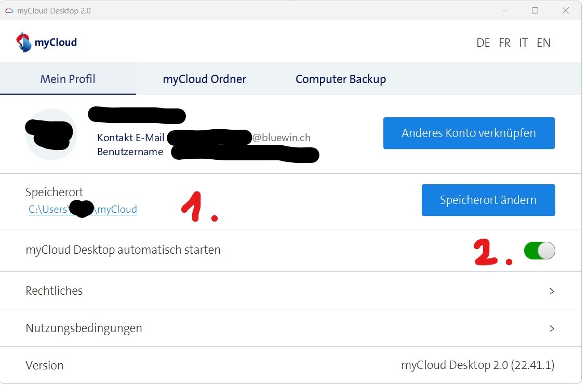Select the Mein Profil tab
588x385 pixels.
click(x=68, y=79)
